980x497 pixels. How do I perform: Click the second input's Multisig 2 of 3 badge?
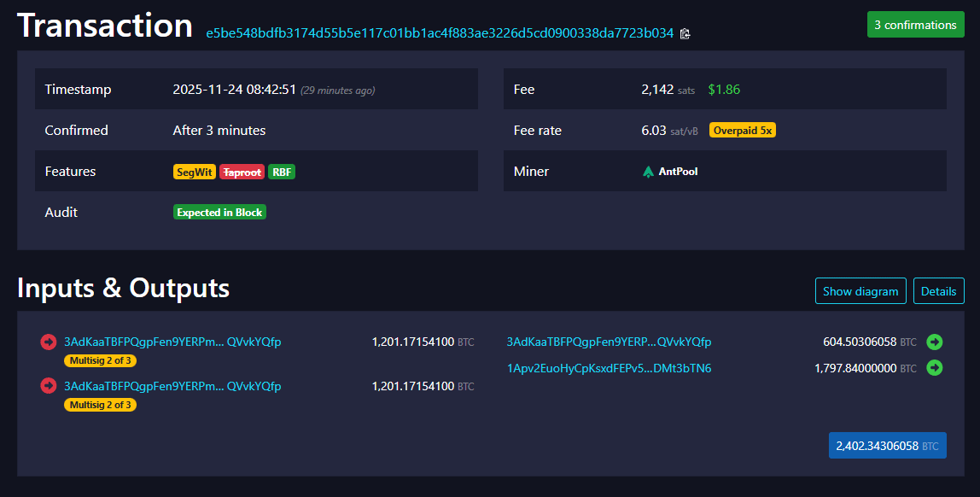pyautogui.click(x=100, y=405)
